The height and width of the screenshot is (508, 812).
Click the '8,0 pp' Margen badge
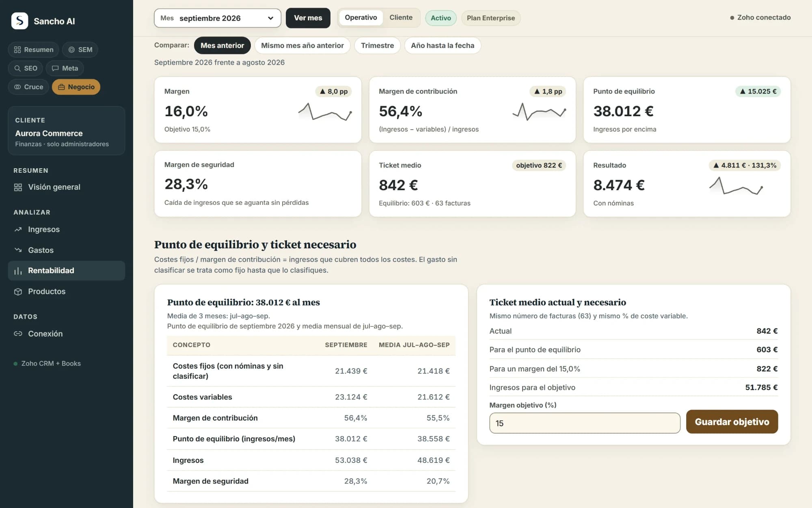click(x=333, y=91)
